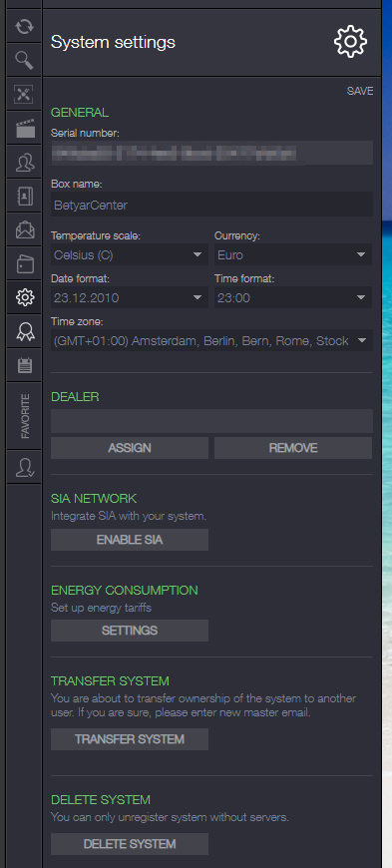Click the ASSIGN dealer button

coord(130,448)
